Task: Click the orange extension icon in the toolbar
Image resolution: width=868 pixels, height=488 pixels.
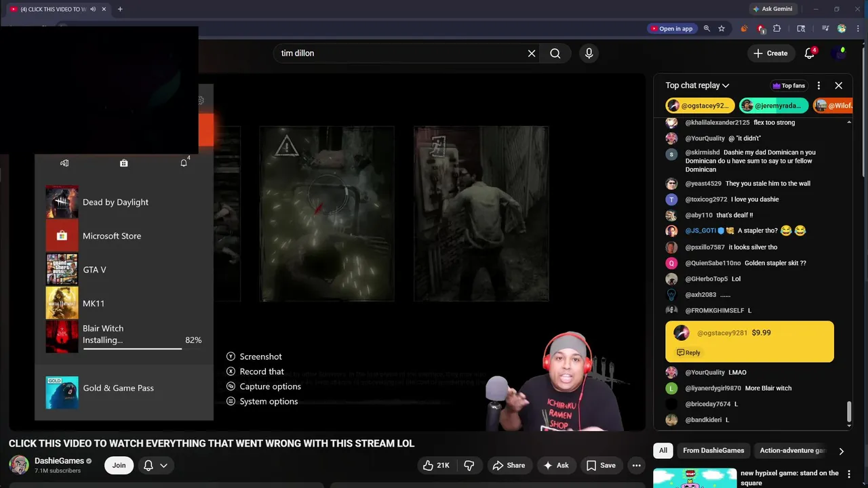Action: (744, 28)
